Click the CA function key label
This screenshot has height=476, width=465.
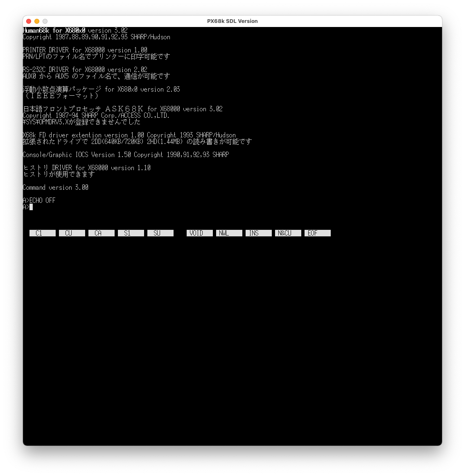(102, 233)
